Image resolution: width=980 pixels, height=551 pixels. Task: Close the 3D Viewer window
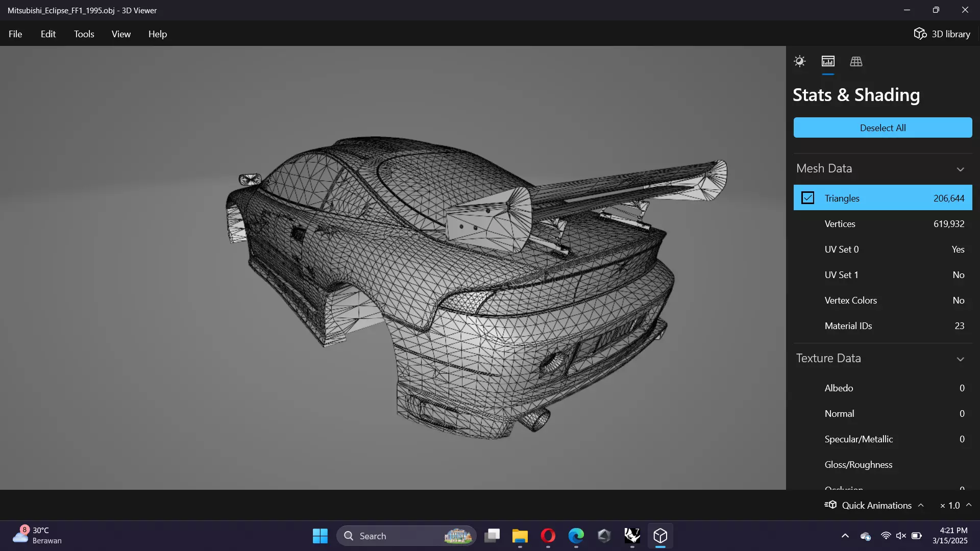click(x=965, y=10)
